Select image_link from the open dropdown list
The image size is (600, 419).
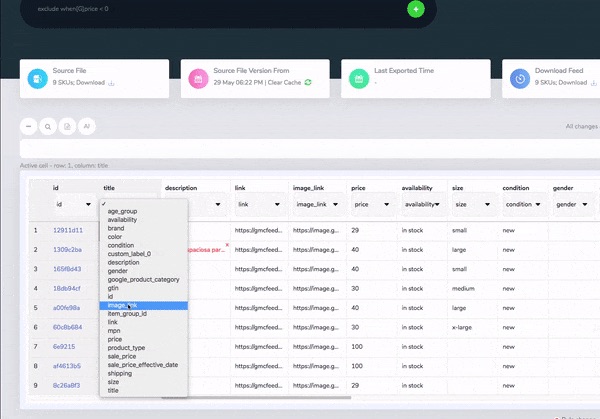coord(123,305)
